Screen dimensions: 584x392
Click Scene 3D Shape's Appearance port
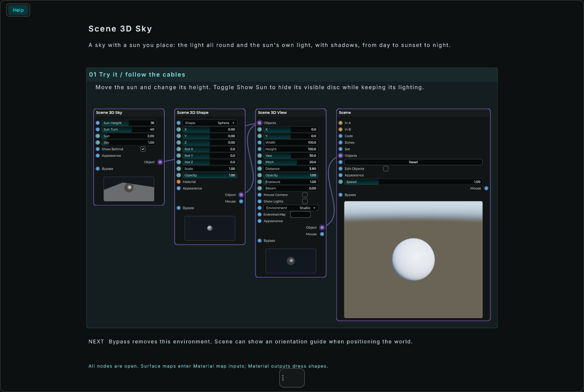click(x=178, y=188)
